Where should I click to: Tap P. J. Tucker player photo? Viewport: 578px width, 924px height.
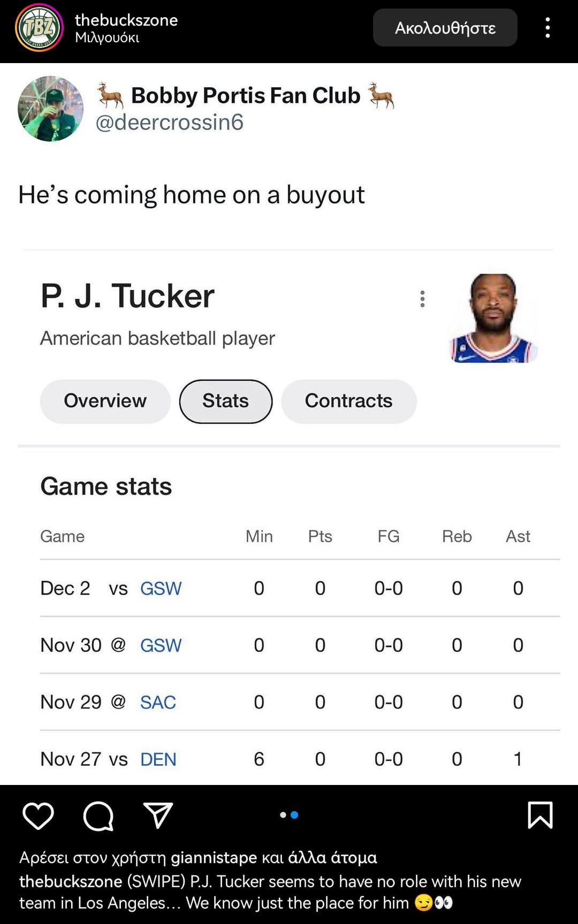point(493,318)
